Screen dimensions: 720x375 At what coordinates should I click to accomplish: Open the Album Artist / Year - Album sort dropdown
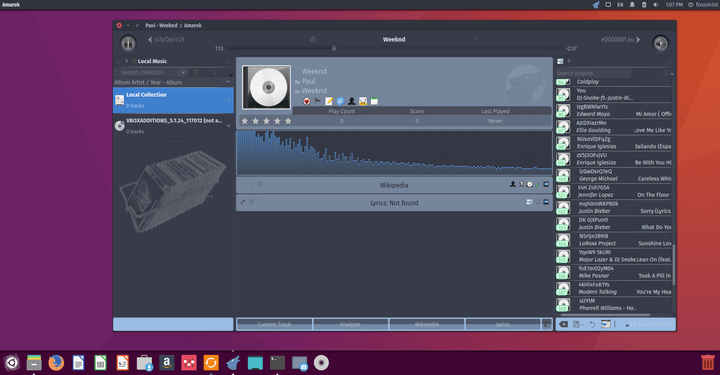click(173, 82)
